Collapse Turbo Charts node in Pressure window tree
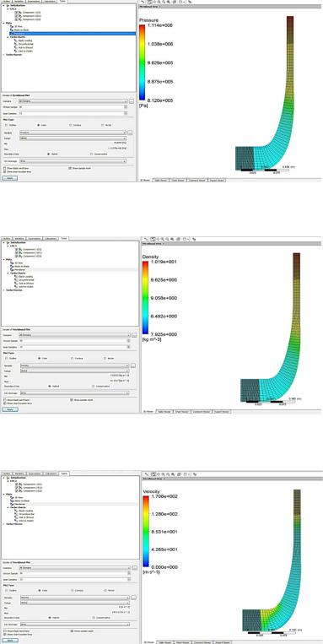Viewport: 323px width, 644px height. pos(8,37)
